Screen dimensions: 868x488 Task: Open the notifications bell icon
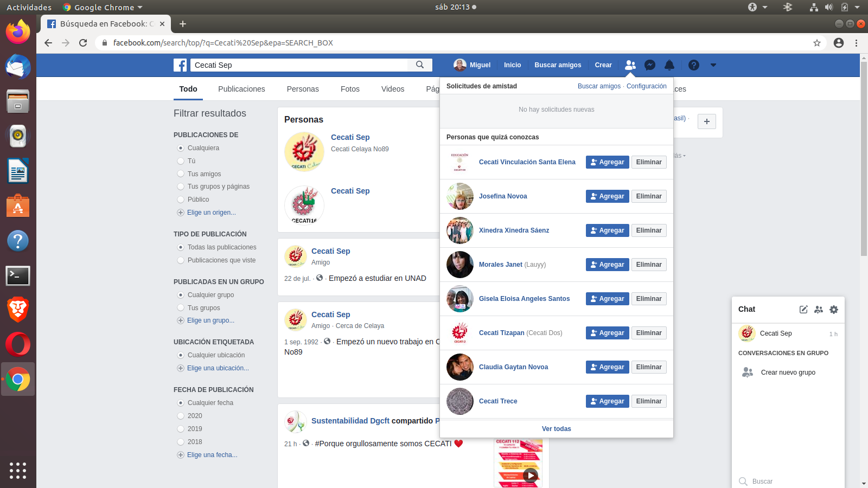pos(669,65)
